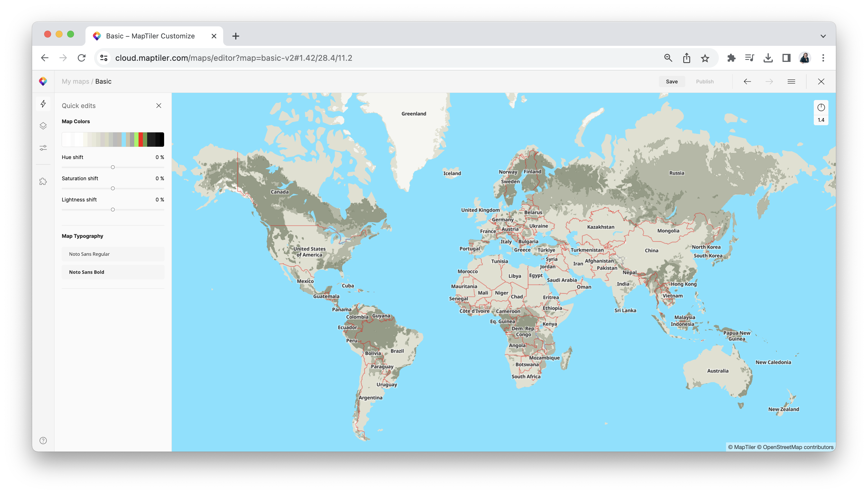
Task: Click the Save button
Action: pyautogui.click(x=672, y=81)
